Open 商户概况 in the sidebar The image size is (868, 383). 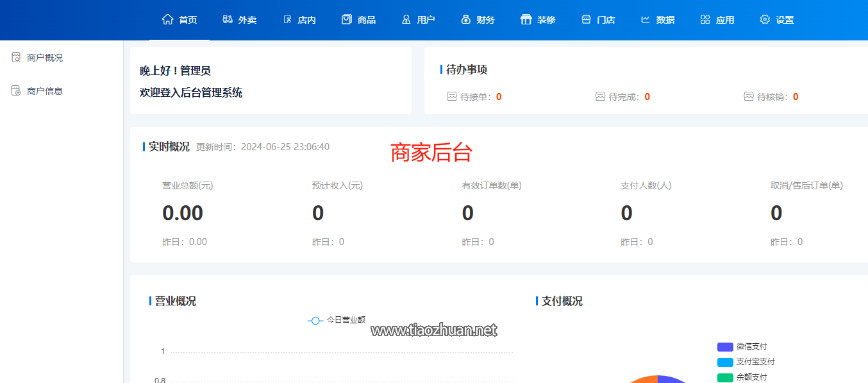pos(44,58)
